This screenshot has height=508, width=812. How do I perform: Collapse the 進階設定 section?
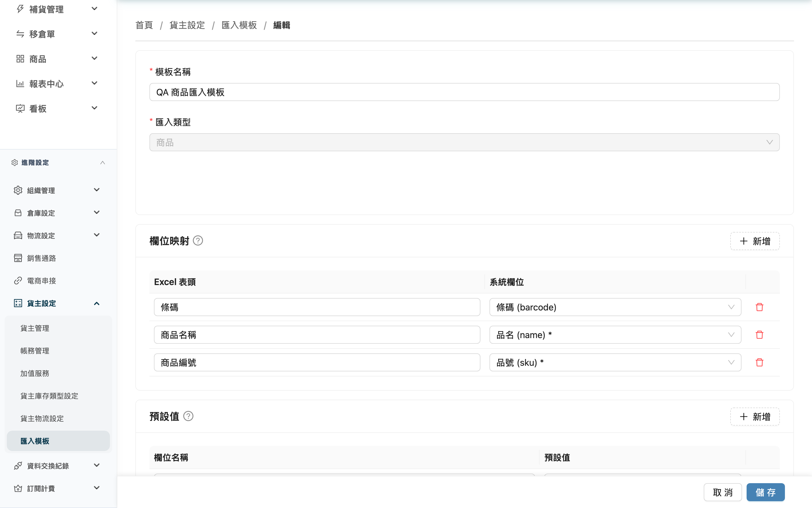pos(103,163)
